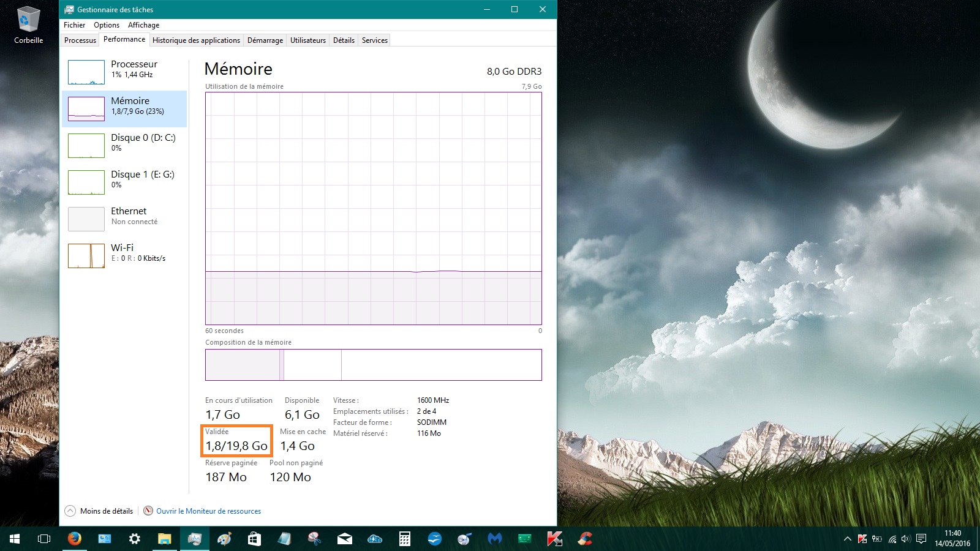Click the memory composition bar

[x=374, y=365]
